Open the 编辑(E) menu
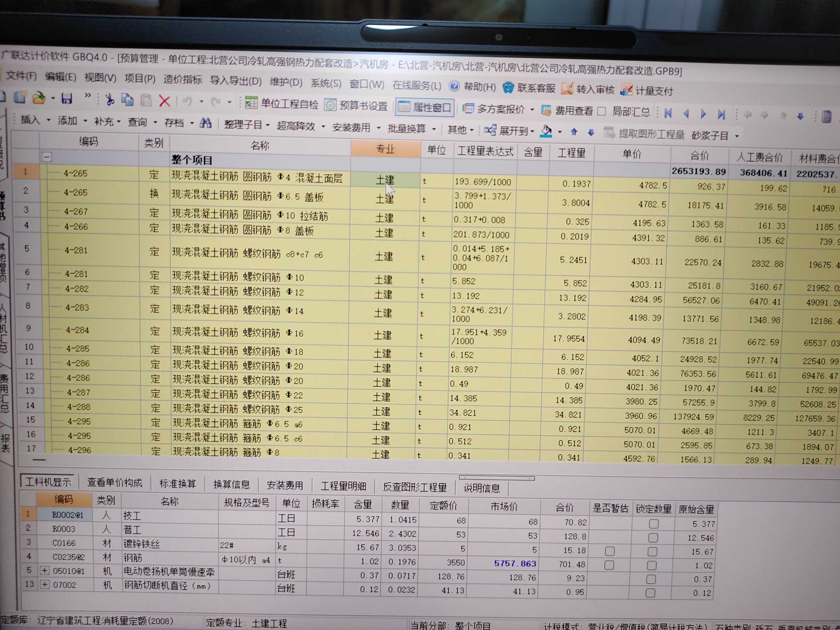Image resolution: width=840 pixels, height=630 pixels. coord(61,77)
